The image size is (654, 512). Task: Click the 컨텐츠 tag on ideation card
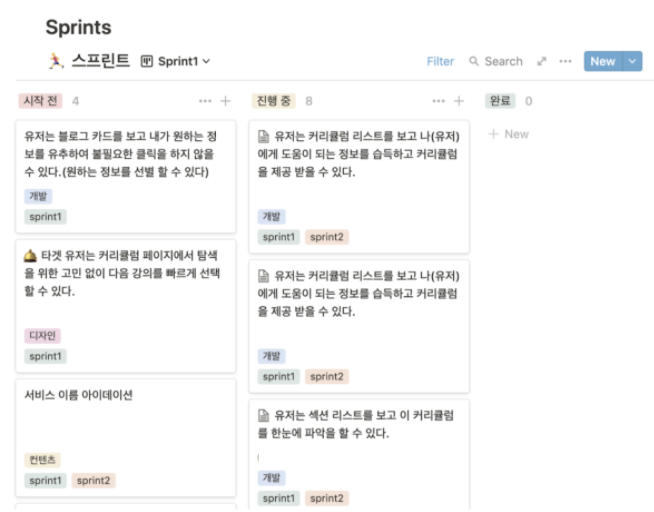(x=43, y=460)
